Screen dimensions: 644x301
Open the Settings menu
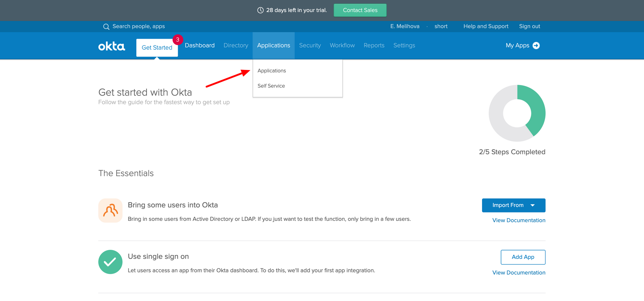click(404, 45)
